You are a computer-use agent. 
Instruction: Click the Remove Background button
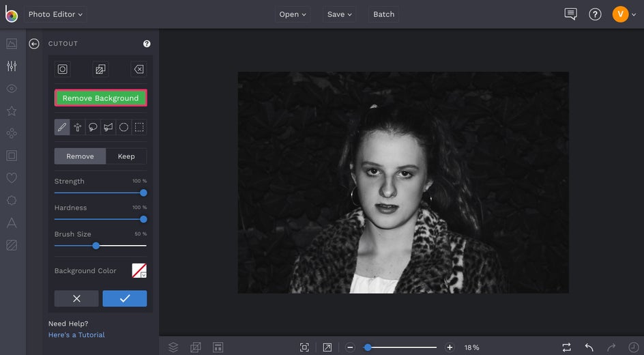point(101,98)
